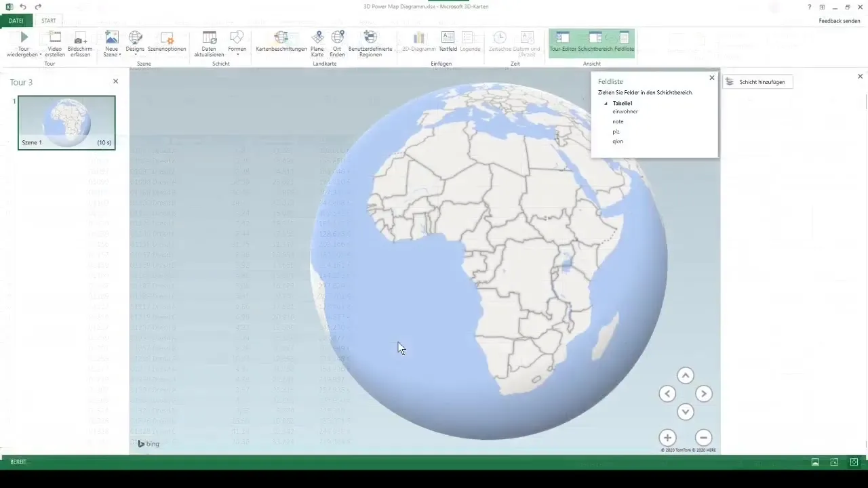Toggle the Schichtbereich pane
The width and height of the screenshot is (868, 488).
point(595,42)
